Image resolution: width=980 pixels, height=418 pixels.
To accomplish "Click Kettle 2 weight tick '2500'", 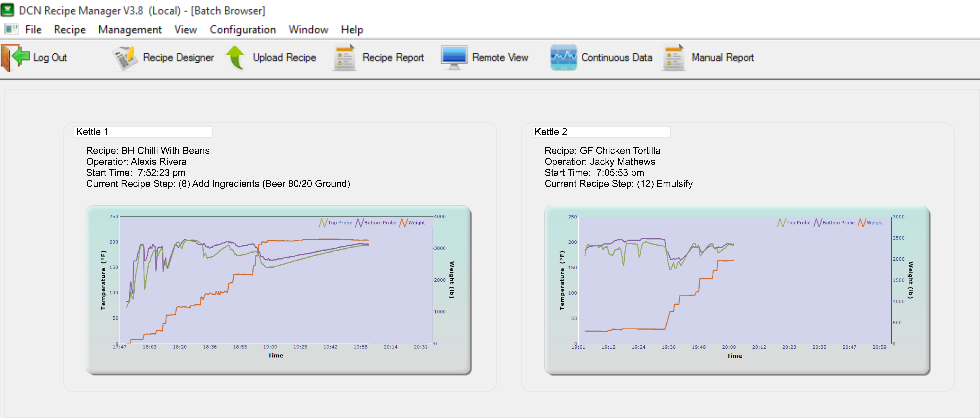I will [x=899, y=238].
